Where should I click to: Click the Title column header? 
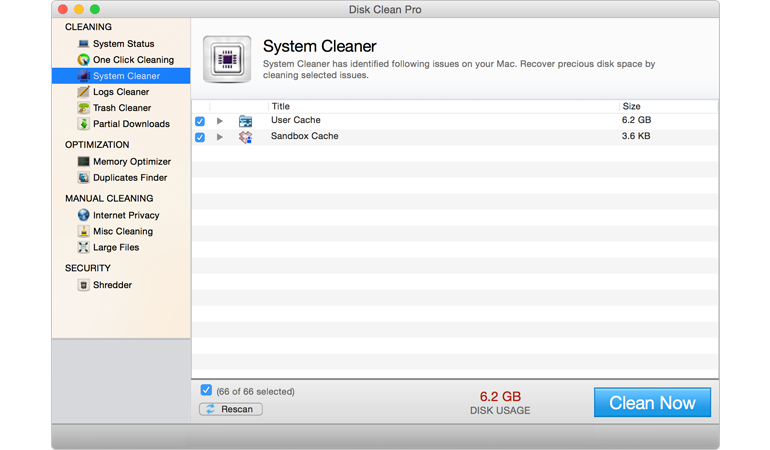coord(281,106)
